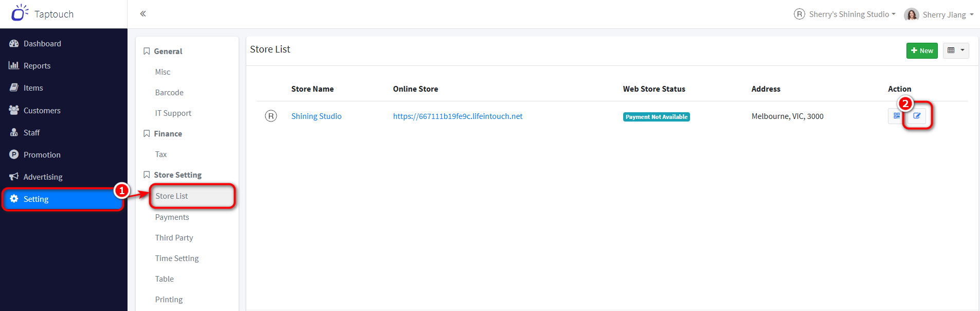The height and width of the screenshot is (311, 980).
Task: Open the Shining Studio store name link
Action: (x=316, y=116)
